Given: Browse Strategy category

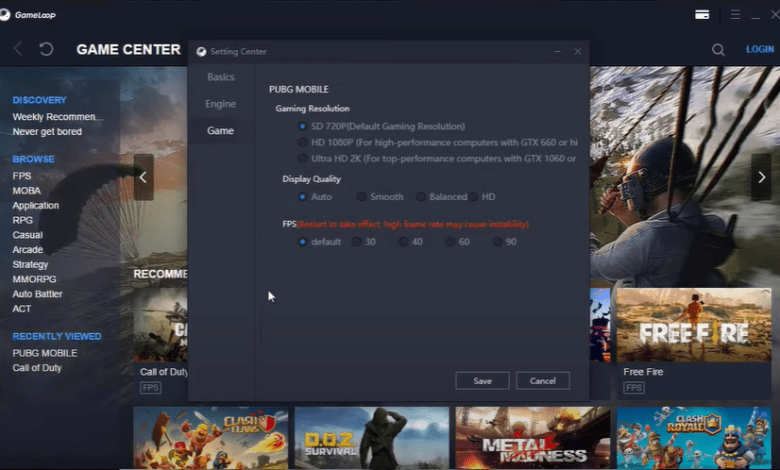Looking at the screenshot, I should click(30, 265).
